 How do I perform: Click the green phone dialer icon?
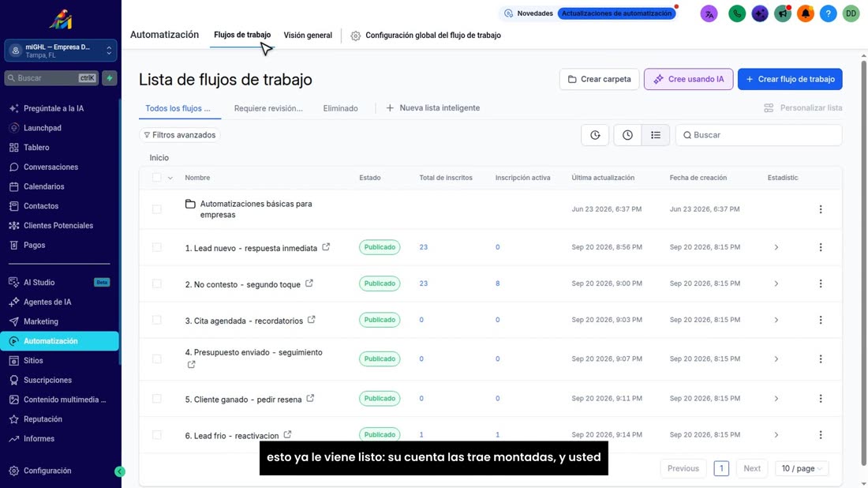click(x=737, y=14)
